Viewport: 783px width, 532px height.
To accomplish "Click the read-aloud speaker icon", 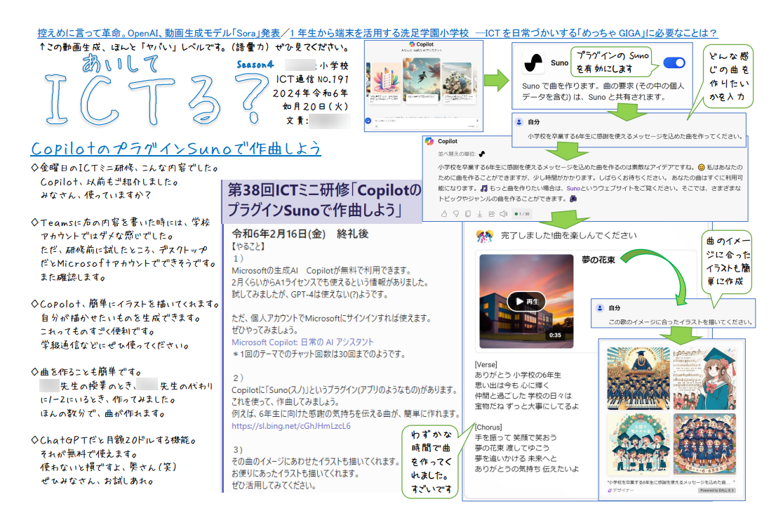I will (x=503, y=214).
